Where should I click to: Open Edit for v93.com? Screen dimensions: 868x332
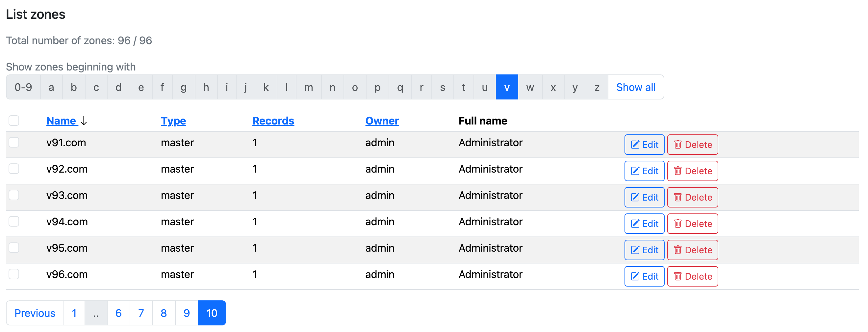644,197
